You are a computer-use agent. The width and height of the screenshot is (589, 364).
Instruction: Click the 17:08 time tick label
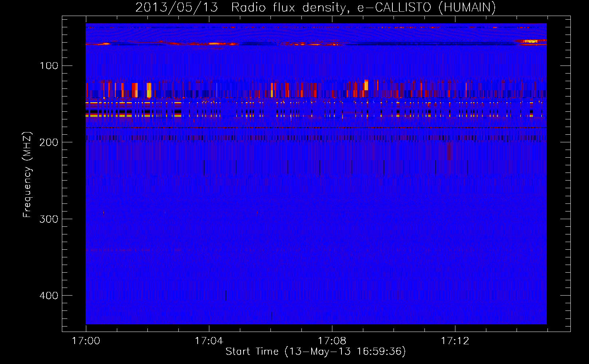pyautogui.click(x=332, y=341)
